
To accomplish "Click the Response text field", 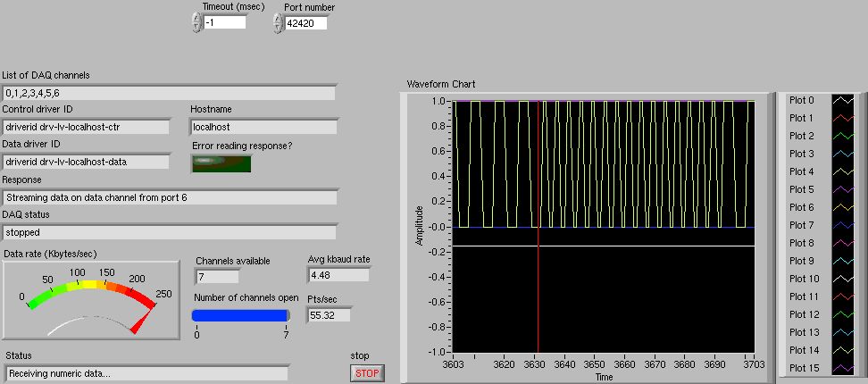I will coord(170,197).
